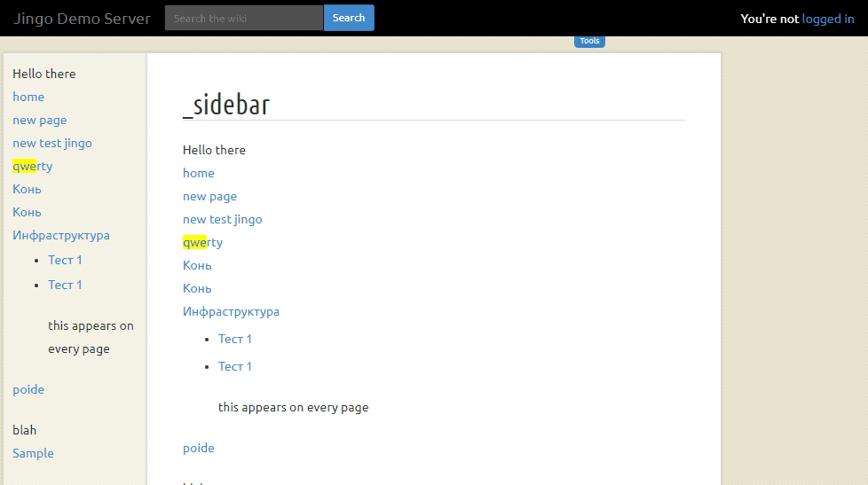Open 'new test jingo' in left sidebar
The image size is (868, 485).
pyautogui.click(x=51, y=143)
